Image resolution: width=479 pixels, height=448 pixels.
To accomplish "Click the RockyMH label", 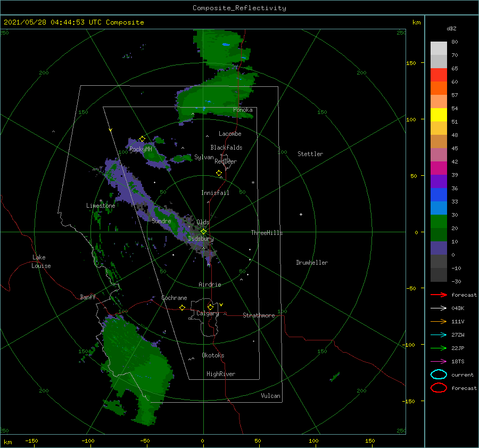I will point(141,149).
